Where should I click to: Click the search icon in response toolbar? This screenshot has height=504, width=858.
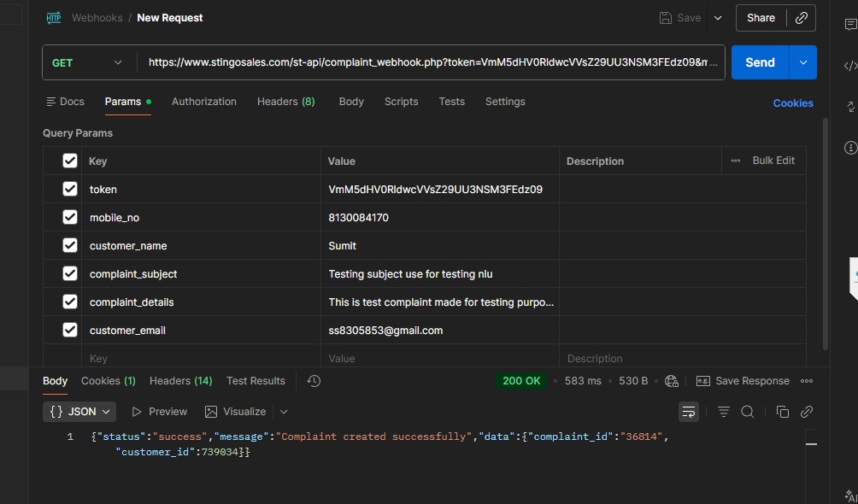click(748, 412)
